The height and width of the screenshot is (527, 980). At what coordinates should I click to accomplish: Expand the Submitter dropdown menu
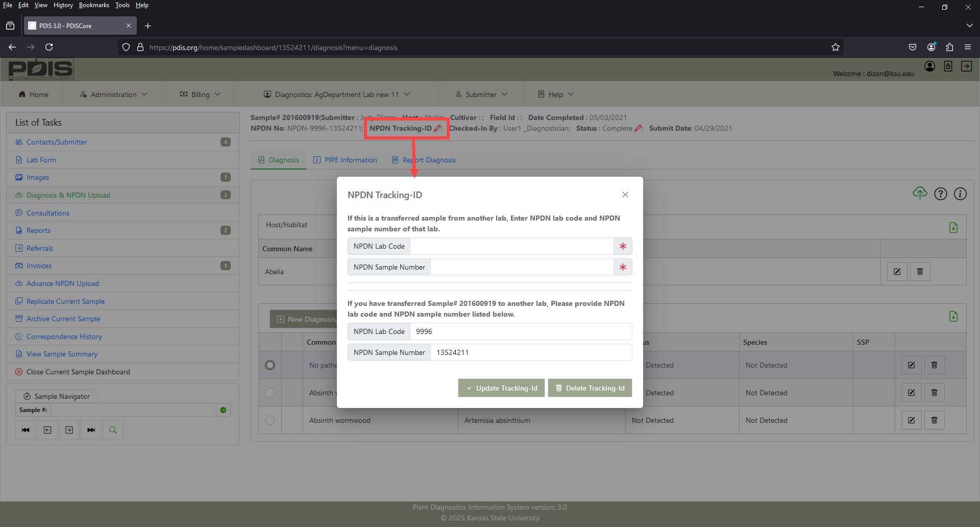pyautogui.click(x=481, y=94)
